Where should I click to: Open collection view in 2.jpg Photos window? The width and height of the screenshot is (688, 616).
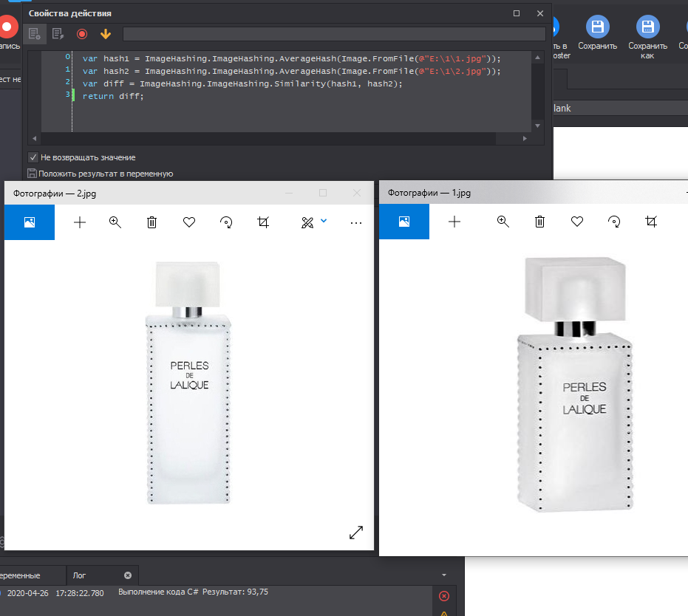pos(30,222)
